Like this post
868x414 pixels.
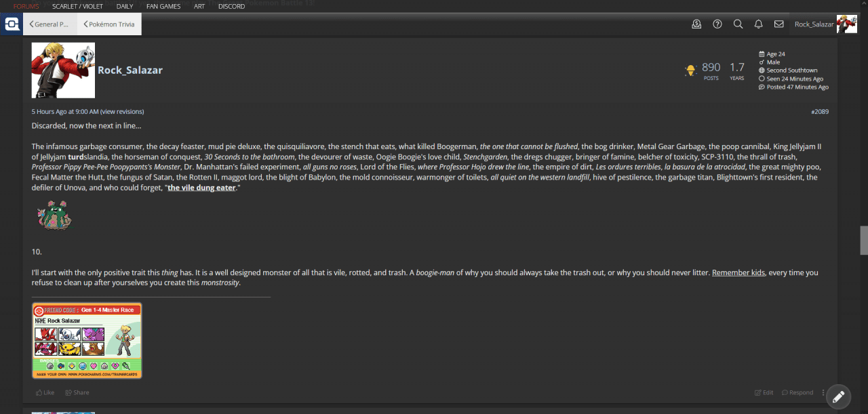pyautogui.click(x=45, y=392)
